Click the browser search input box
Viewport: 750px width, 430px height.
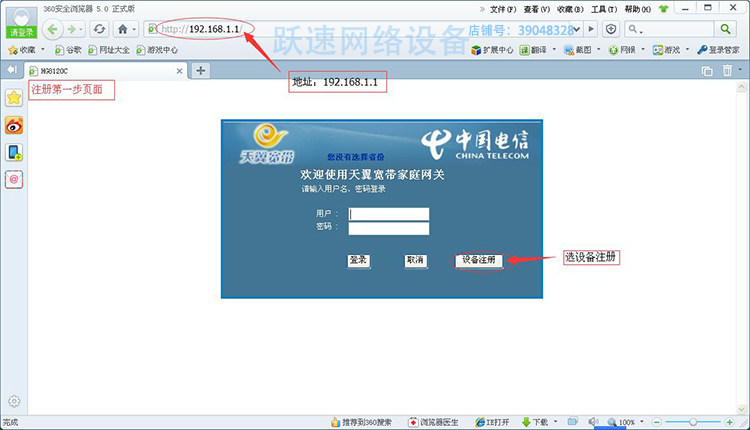pos(678,30)
